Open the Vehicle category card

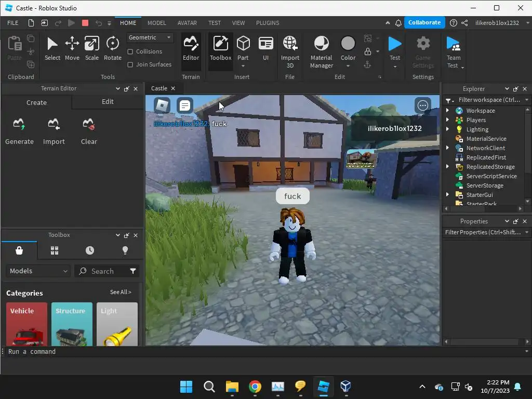coord(27,324)
